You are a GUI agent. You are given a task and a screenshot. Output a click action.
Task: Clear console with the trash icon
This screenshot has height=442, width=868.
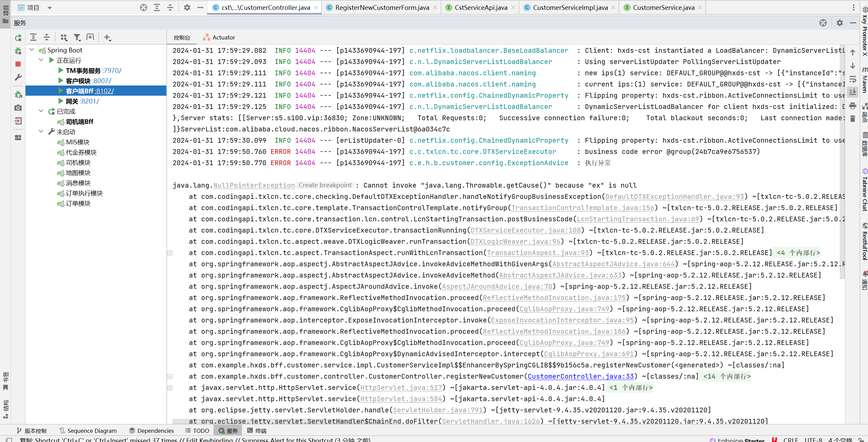click(x=852, y=119)
